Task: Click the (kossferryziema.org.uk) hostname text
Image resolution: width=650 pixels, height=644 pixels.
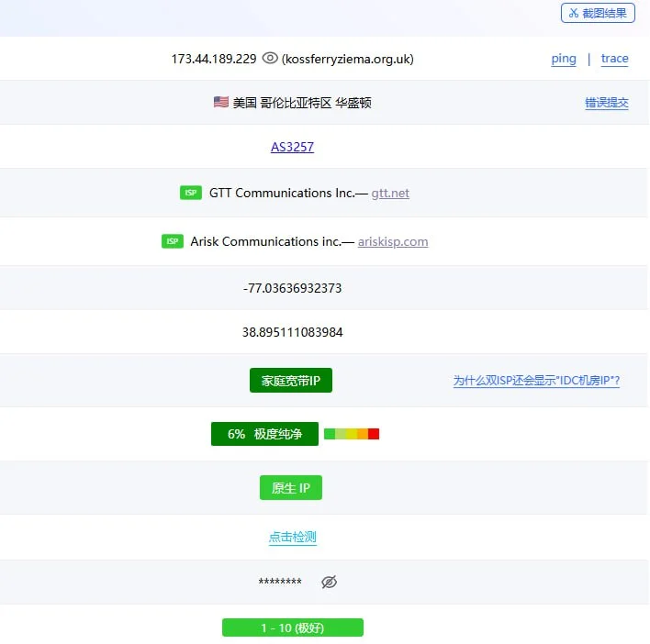Action: [x=347, y=59]
